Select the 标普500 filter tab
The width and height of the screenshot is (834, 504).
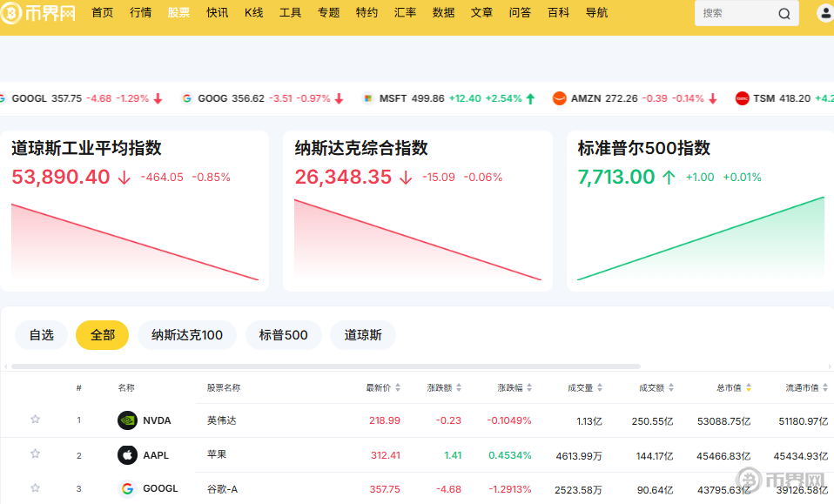pos(284,335)
